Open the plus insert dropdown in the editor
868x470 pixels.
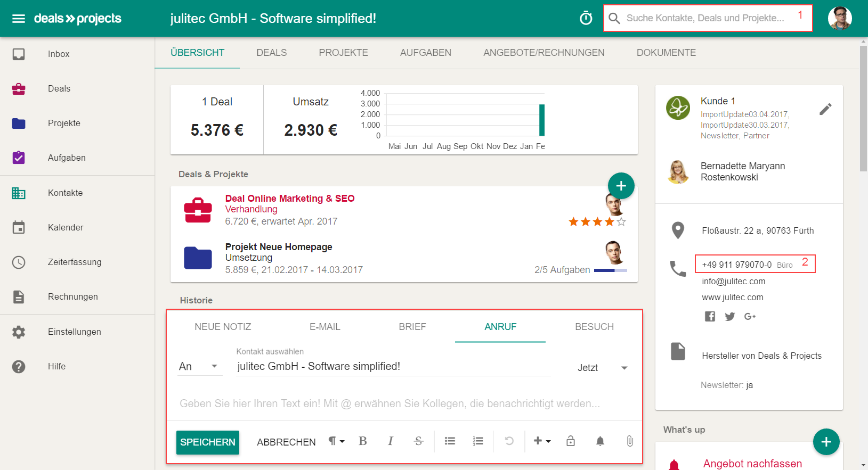[542, 441]
